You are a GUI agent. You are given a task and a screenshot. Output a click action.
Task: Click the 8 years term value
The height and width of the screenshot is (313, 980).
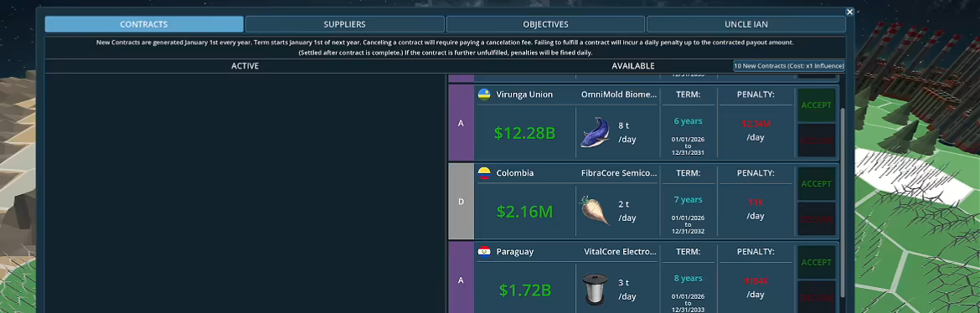[688, 279]
